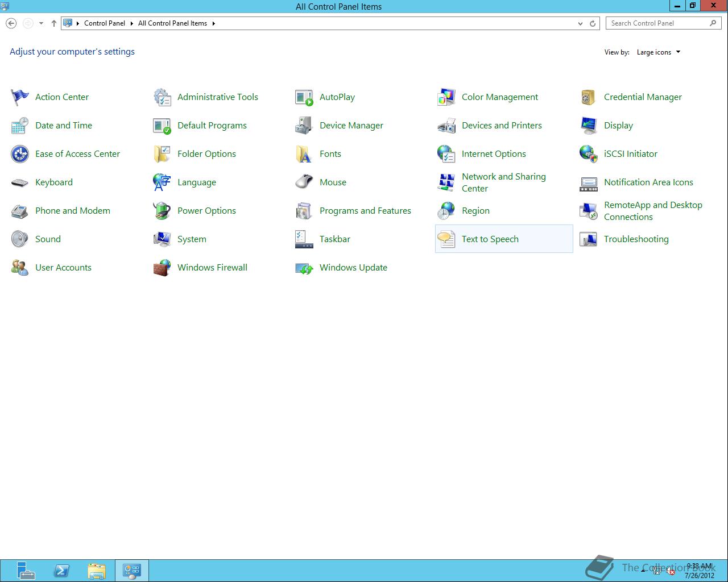Open the Administrative Tools icon
This screenshot has width=728, height=582.
coord(162,97)
